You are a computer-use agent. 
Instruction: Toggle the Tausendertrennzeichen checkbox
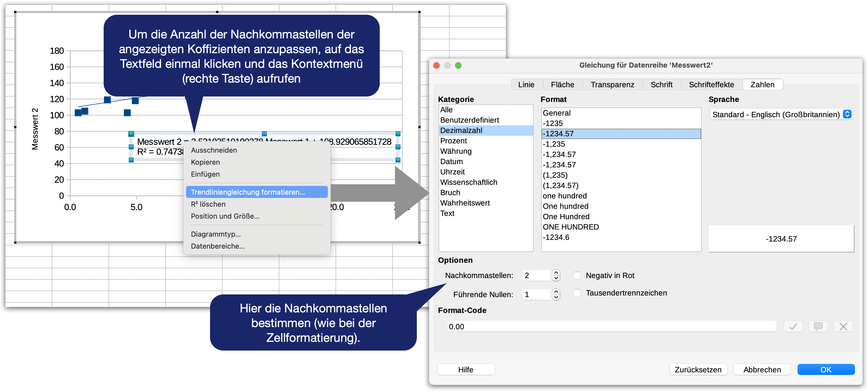click(577, 293)
